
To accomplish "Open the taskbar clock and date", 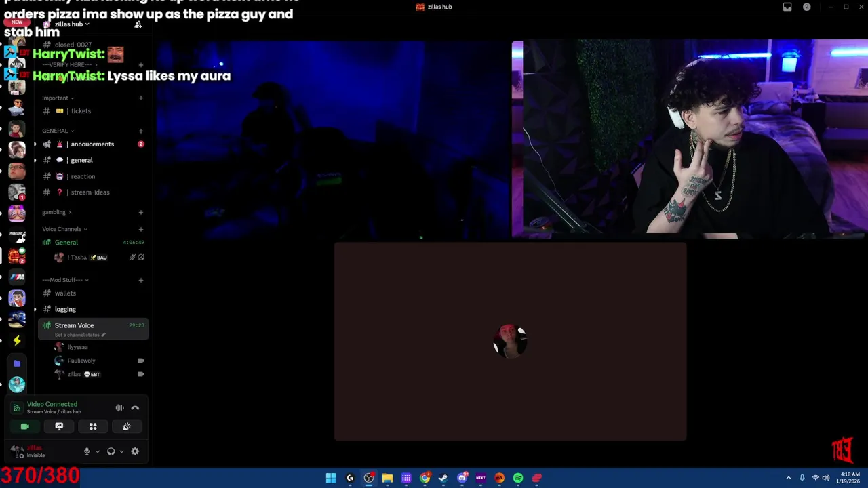I will [x=850, y=478].
